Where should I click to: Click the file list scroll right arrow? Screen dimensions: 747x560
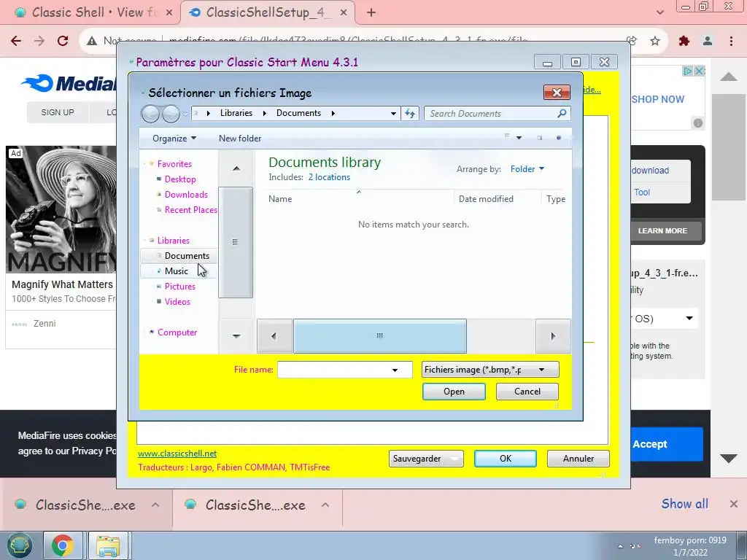point(553,336)
